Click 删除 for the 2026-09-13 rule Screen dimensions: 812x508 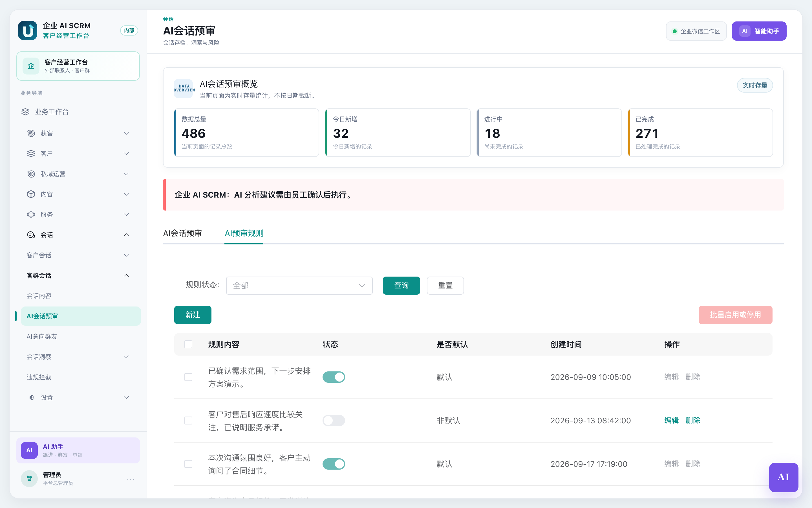pos(693,420)
